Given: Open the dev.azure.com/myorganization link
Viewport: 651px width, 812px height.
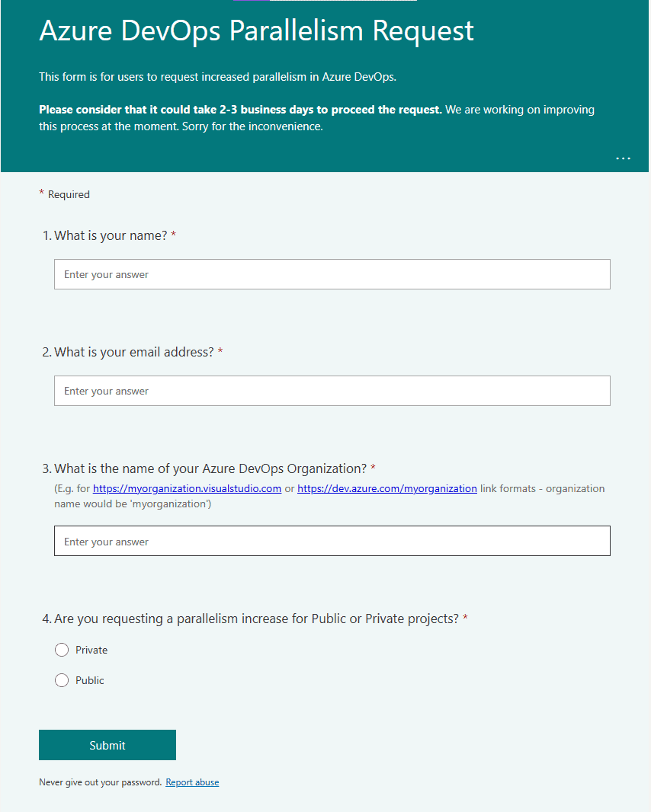Looking at the screenshot, I should click(x=386, y=488).
